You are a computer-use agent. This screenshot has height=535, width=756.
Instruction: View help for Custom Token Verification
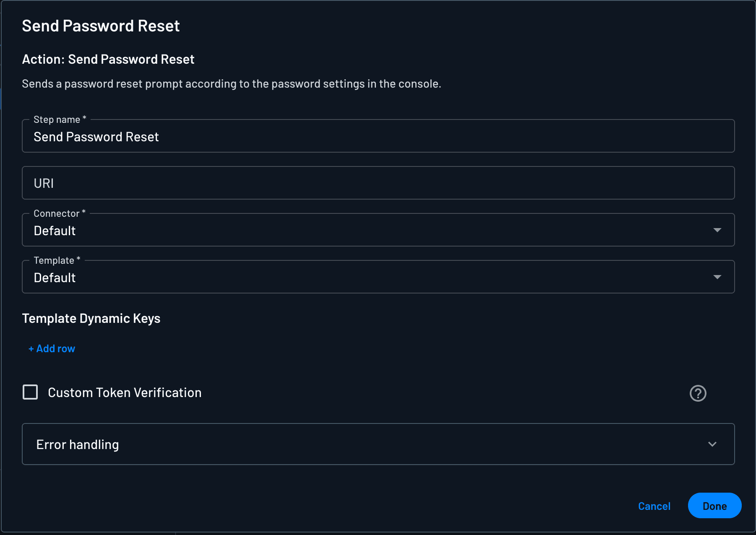(x=697, y=393)
